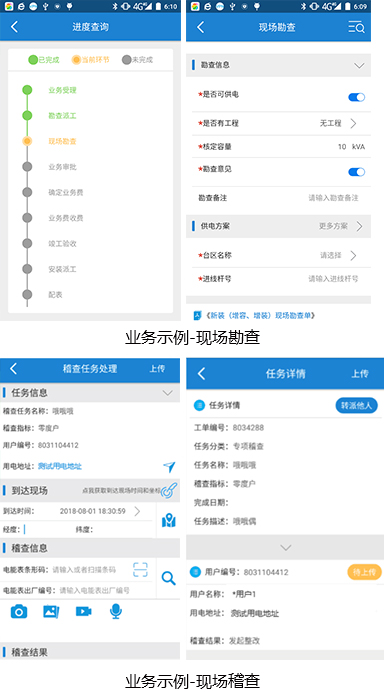The image size is (384, 692).
Task: Open the 台区名称 请选择 selector
Action: tap(339, 255)
